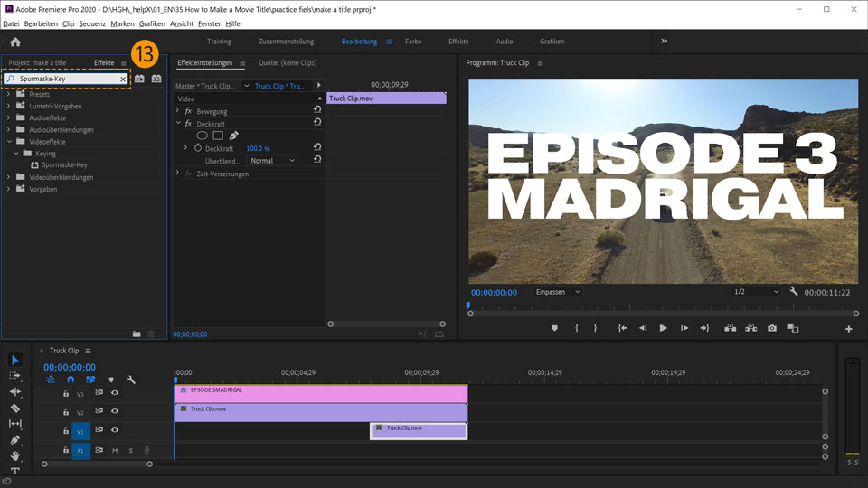Click the Export Frame camera icon
Viewport: 868px width, 488px height.
[x=771, y=328]
